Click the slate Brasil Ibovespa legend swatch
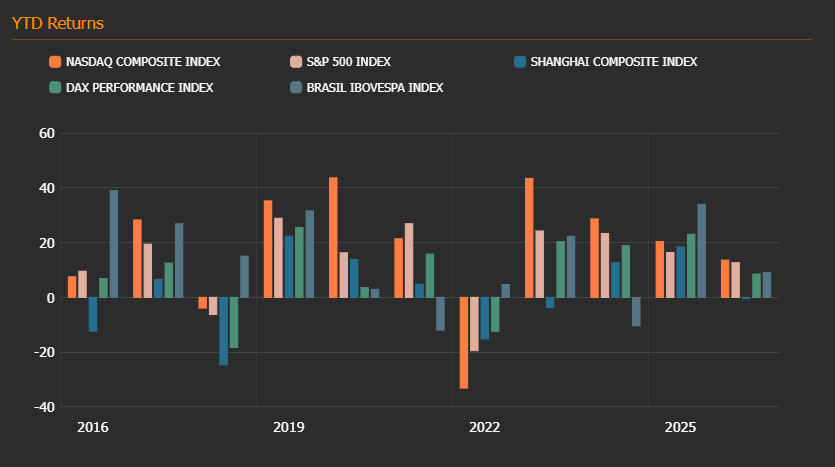Image resolution: width=835 pixels, height=467 pixels. [296, 87]
